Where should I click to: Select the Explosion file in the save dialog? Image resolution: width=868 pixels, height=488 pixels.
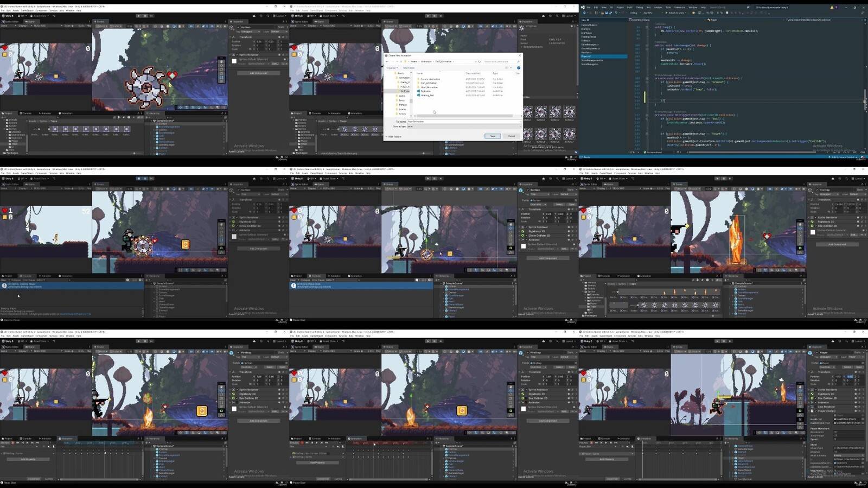426,91
